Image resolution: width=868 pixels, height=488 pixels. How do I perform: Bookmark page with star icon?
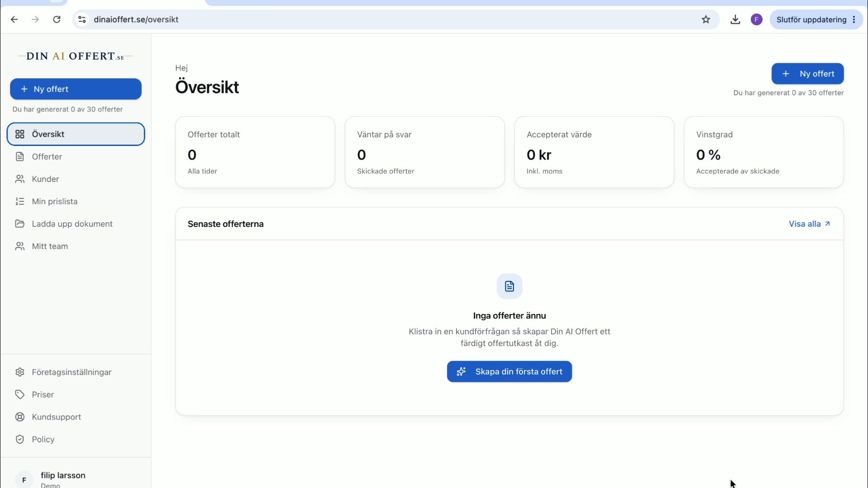pos(706,19)
